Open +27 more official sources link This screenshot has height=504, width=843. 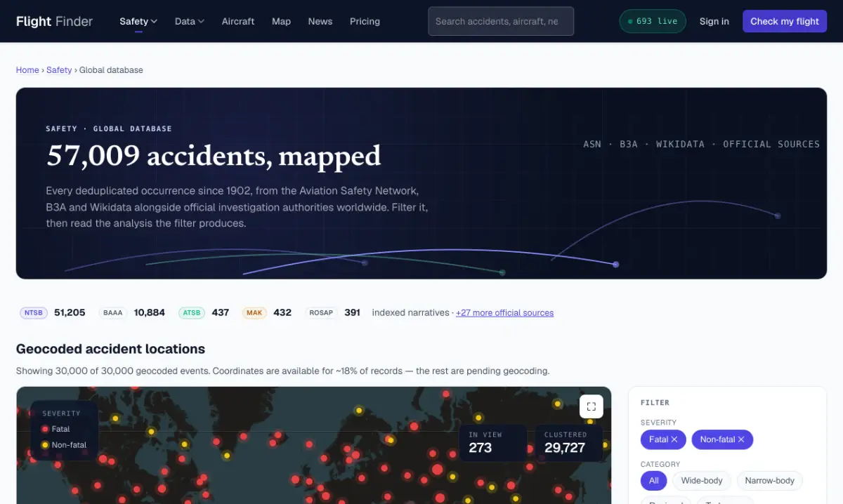click(x=504, y=313)
